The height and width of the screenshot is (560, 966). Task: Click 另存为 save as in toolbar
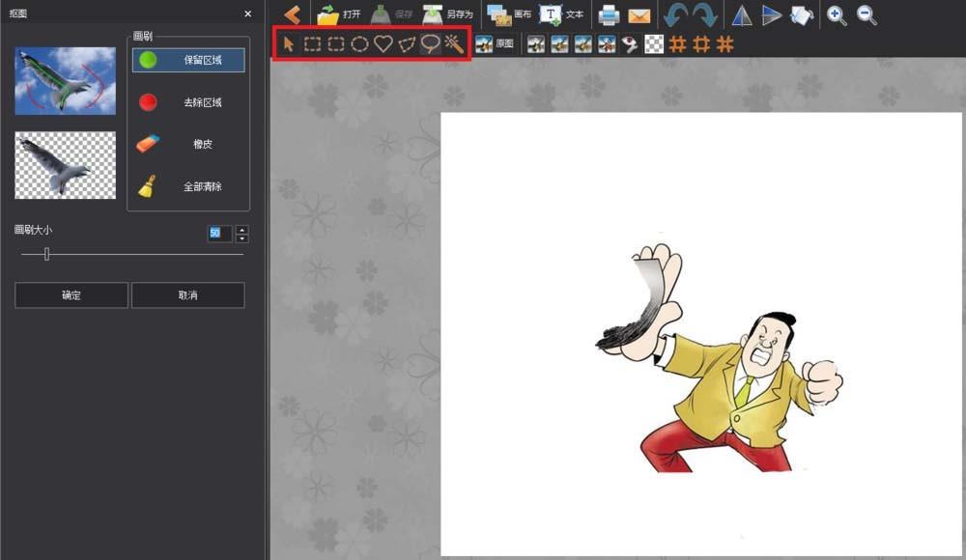click(446, 15)
